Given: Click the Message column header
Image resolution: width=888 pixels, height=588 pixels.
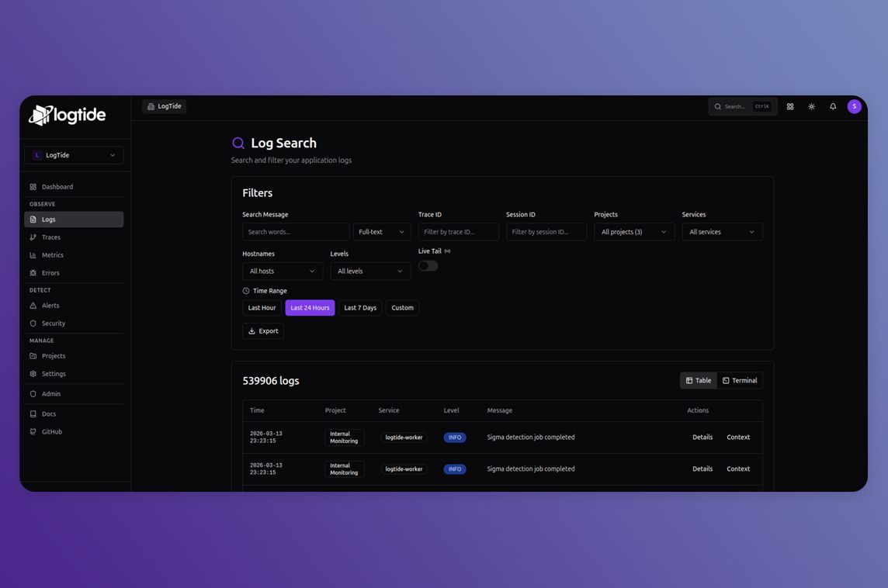Looking at the screenshot, I should coord(500,410).
